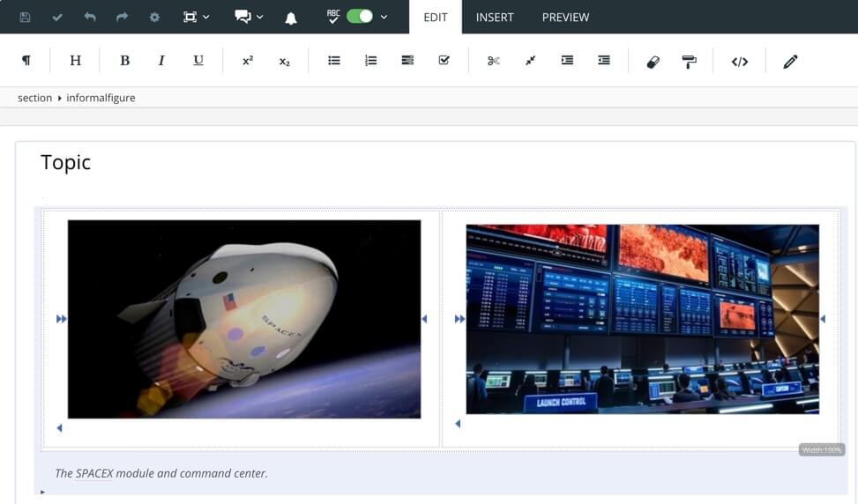Click the save disk icon
858x504 pixels.
click(x=25, y=17)
